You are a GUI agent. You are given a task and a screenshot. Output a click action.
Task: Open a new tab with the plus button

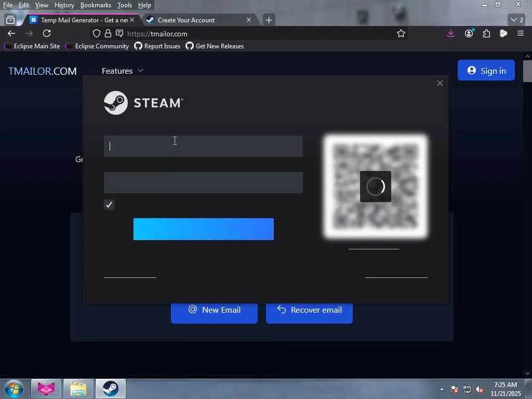point(269,20)
